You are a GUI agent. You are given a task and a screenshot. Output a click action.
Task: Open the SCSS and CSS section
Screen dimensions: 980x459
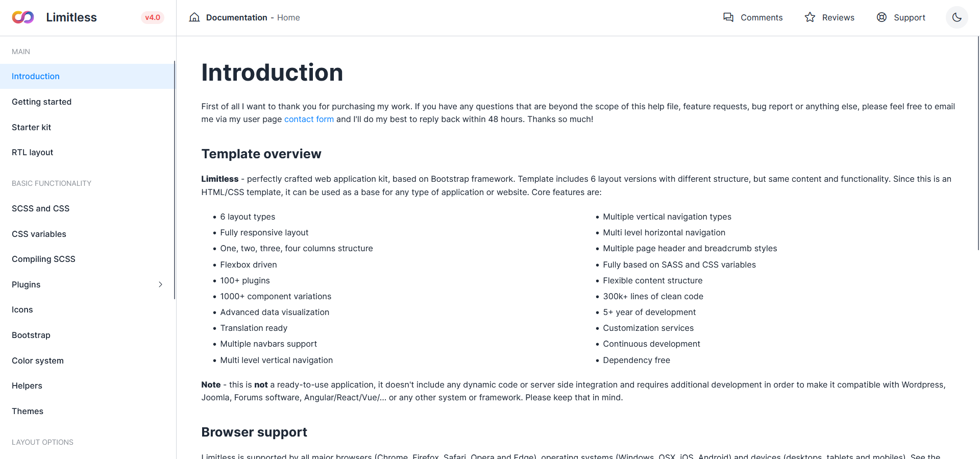tap(40, 208)
